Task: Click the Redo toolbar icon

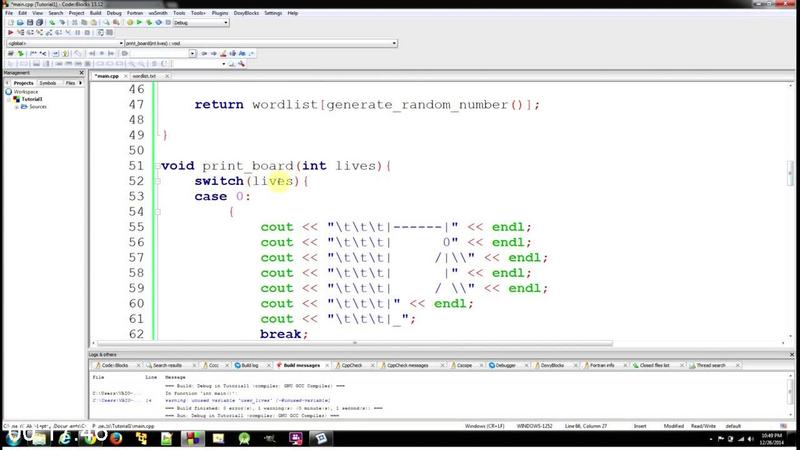Action: coord(62,22)
